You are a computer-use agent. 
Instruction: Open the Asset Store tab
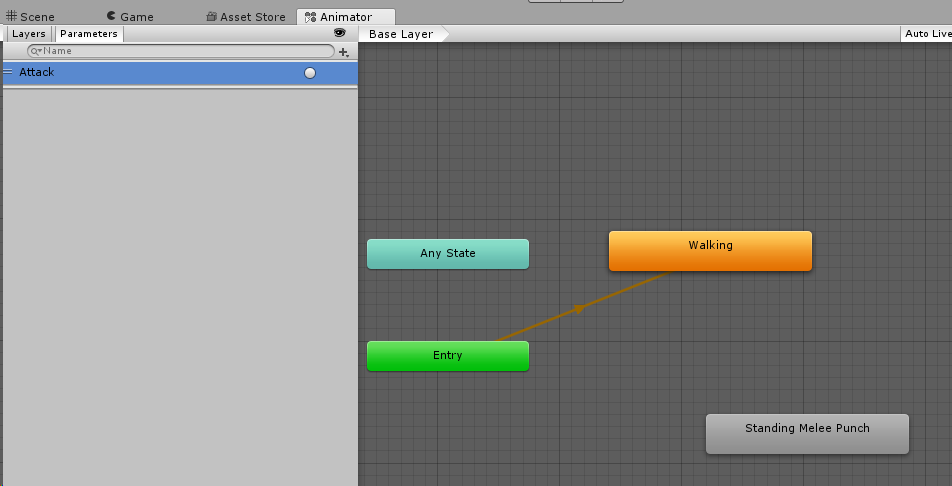click(246, 16)
